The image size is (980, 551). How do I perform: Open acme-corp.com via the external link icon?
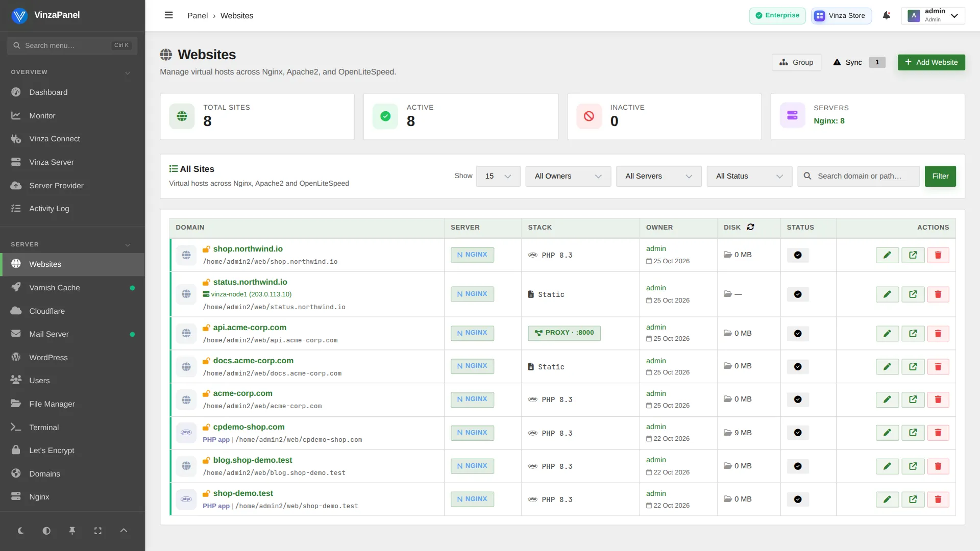(913, 399)
